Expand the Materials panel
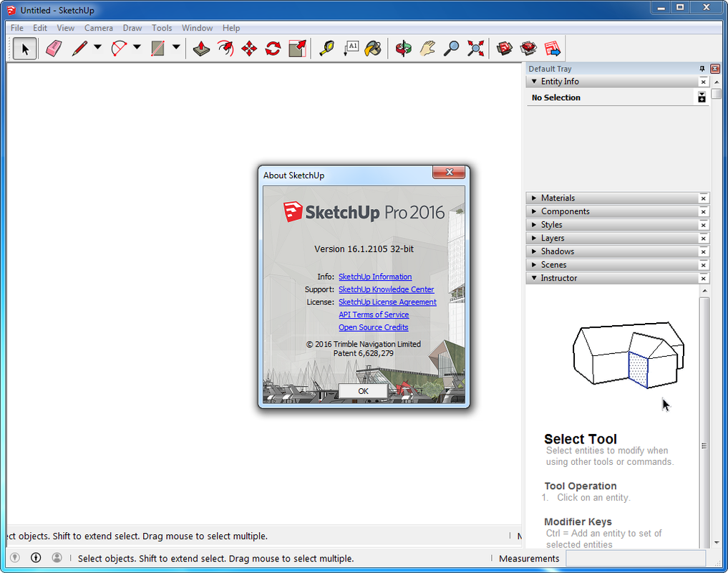The width and height of the screenshot is (728, 573). [x=534, y=198]
